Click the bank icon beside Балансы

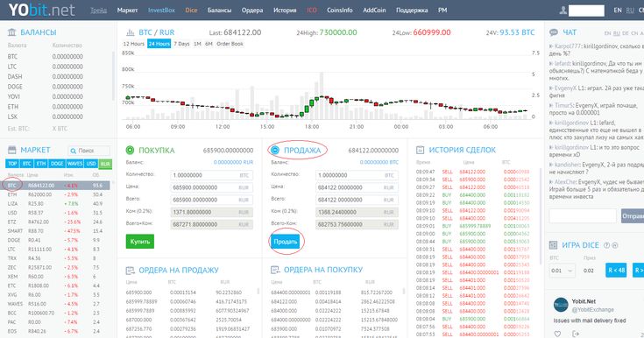[x=12, y=32]
